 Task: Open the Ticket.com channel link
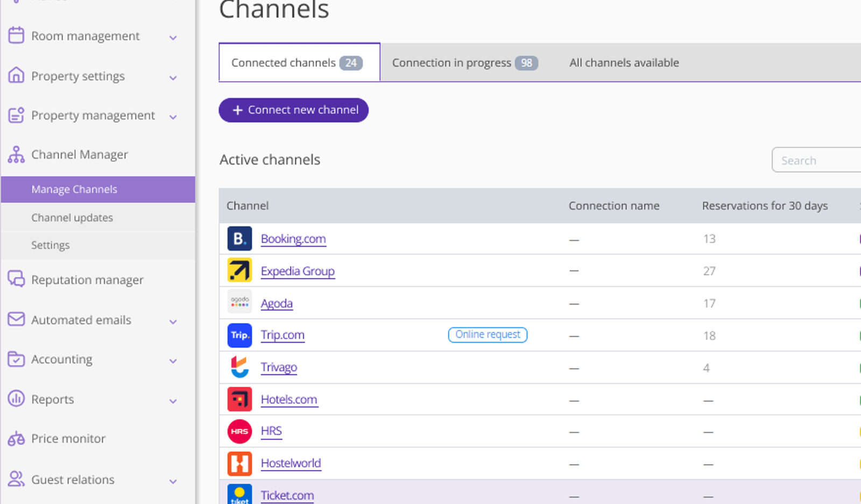(287, 495)
